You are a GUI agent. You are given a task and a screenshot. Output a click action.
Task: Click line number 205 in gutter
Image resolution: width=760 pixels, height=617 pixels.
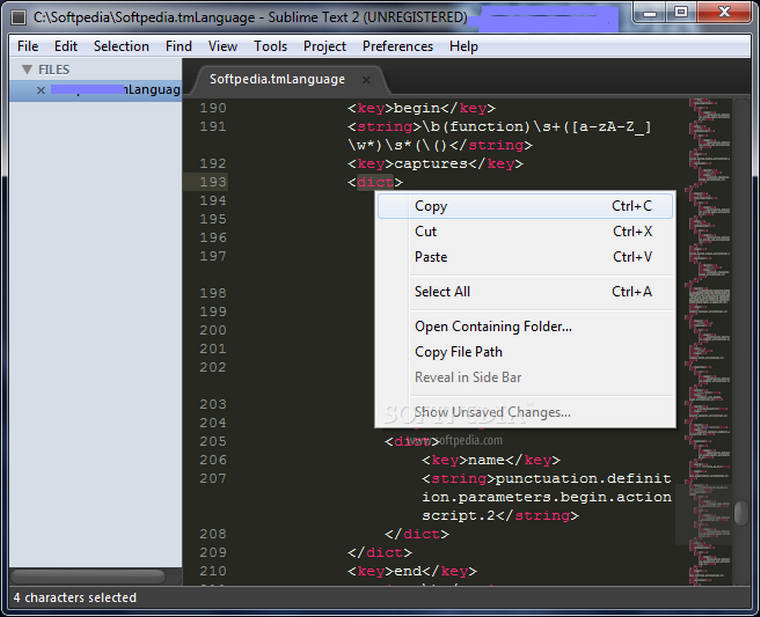[213, 442]
